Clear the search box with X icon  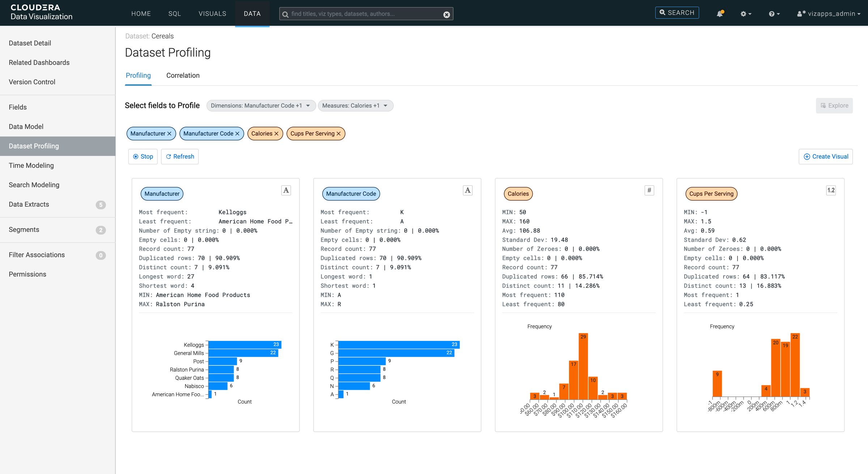(x=447, y=14)
